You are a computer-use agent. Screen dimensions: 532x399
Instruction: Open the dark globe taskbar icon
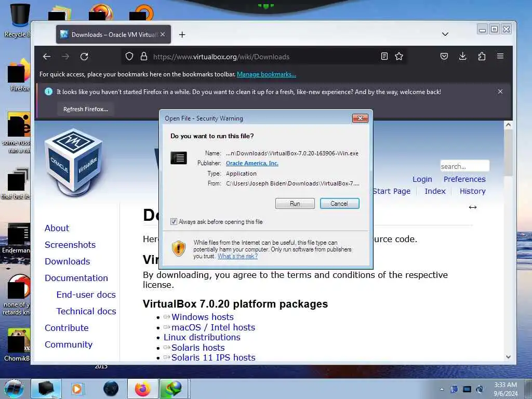[x=111, y=389]
